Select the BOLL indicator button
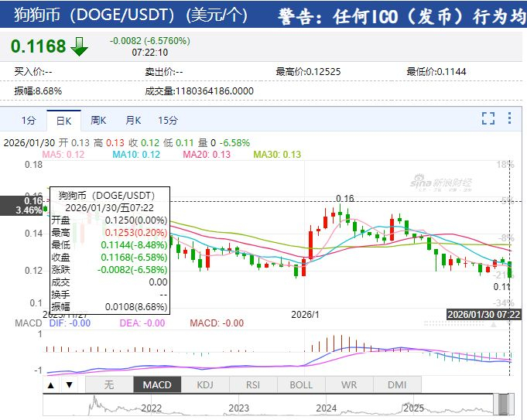Viewport: 527px width, 420px height. pyautogui.click(x=301, y=384)
